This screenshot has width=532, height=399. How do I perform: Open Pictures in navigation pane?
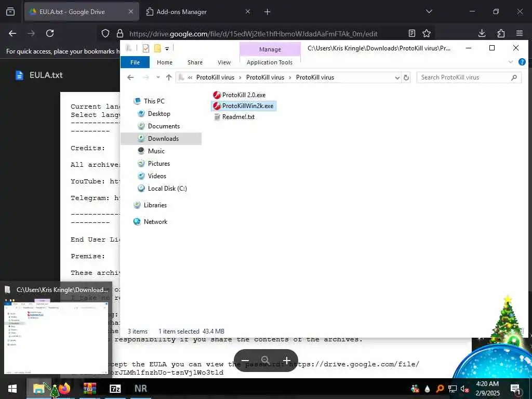(154, 164)
